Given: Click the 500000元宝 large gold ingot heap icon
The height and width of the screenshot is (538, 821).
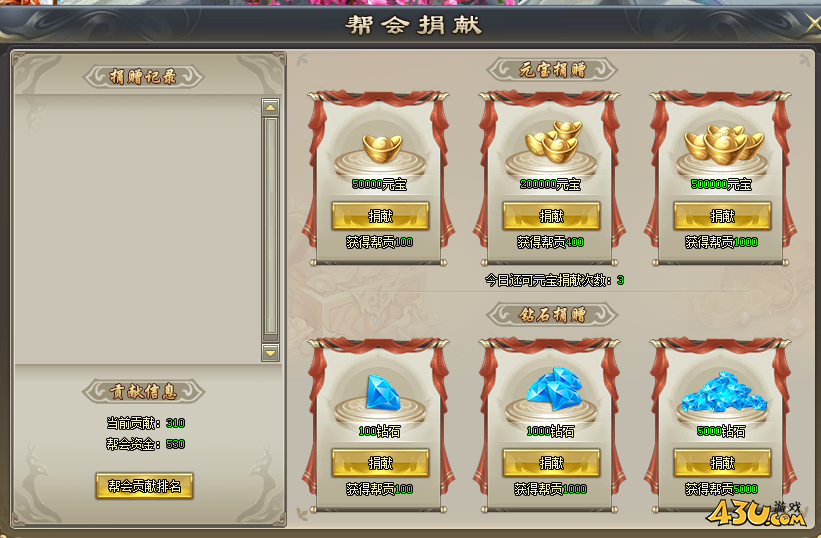Looking at the screenshot, I should click(724, 144).
